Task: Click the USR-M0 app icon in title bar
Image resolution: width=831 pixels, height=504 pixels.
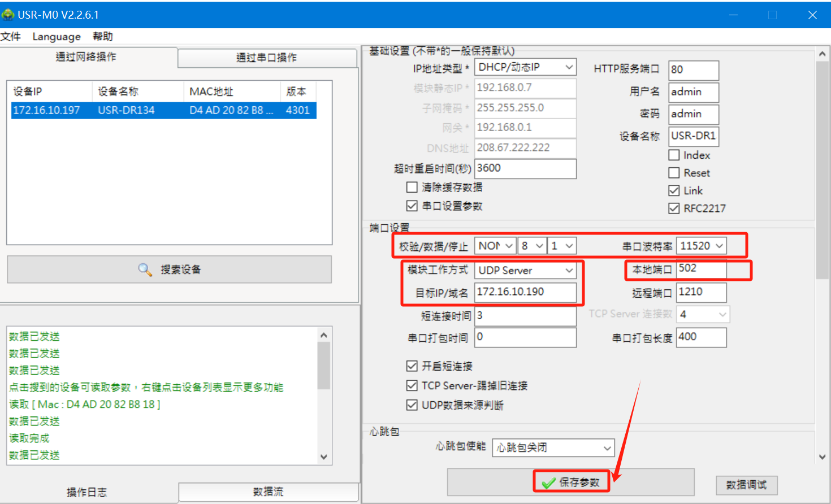Action: [8, 15]
